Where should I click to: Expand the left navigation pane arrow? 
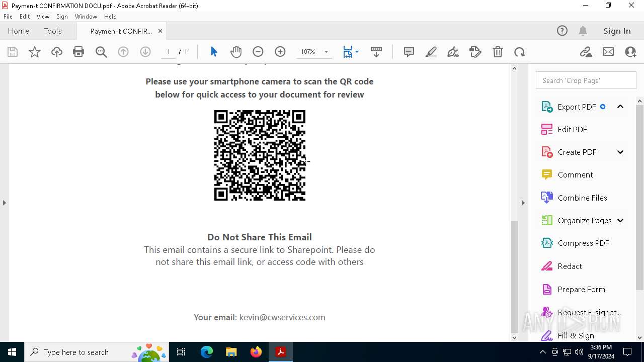click(x=4, y=203)
